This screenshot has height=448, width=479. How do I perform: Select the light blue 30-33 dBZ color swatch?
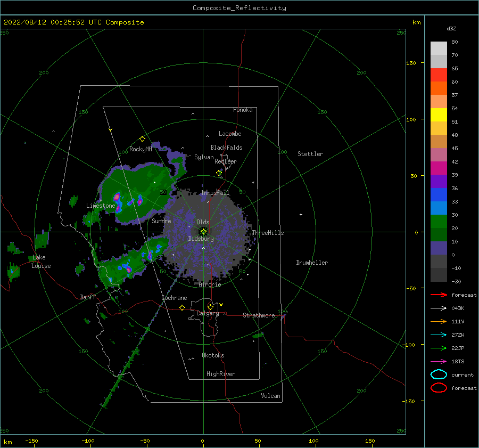coord(439,208)
